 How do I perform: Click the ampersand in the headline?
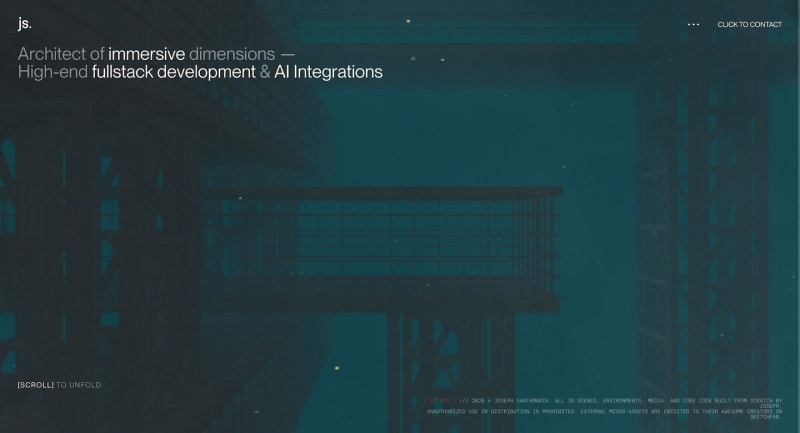pyautogui.click(x=265, y=72)
